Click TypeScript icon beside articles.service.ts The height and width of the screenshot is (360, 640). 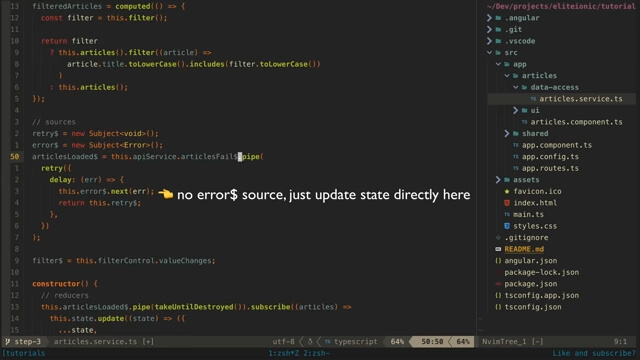pos(533,99)
